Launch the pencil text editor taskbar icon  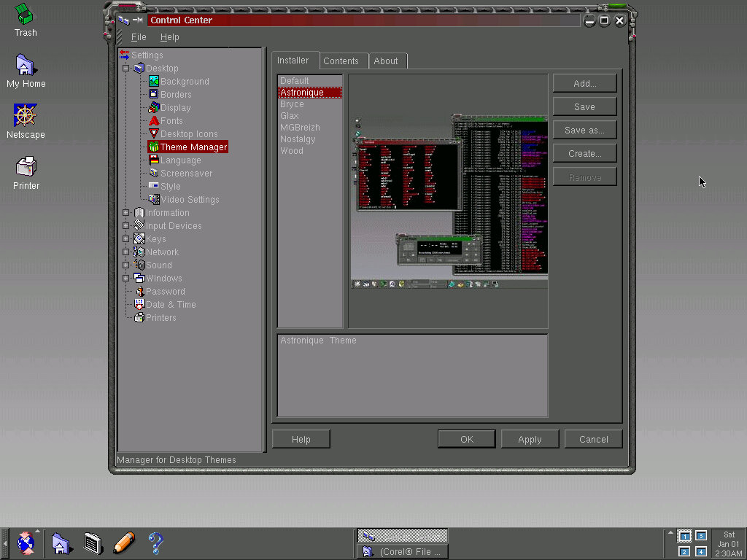pos(124,542)
